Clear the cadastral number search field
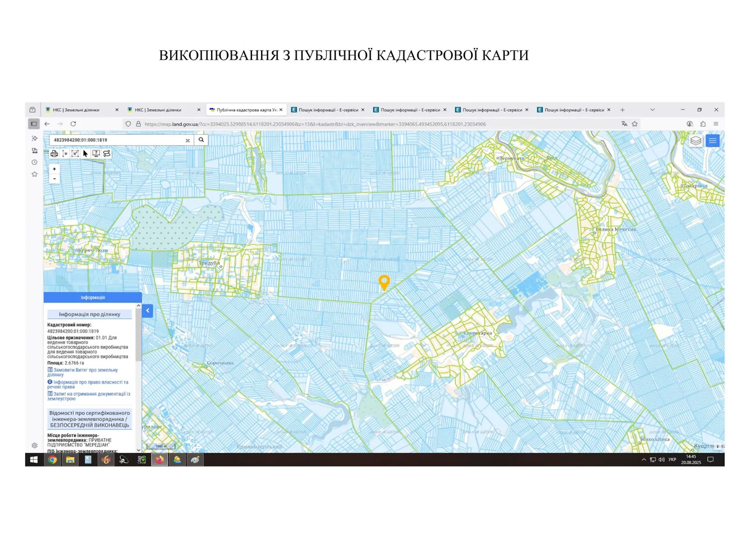The height and width of the screenshot is (560, 747). (x=188, y=140)
